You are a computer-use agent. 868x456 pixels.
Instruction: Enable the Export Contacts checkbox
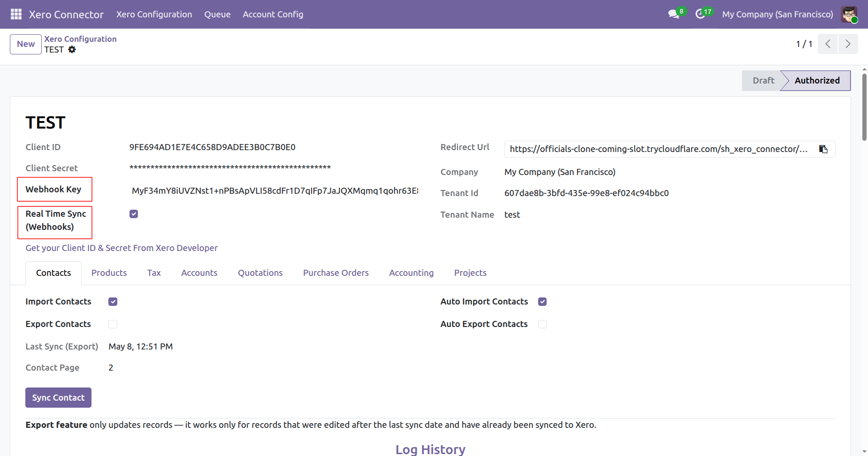(113, 324)
